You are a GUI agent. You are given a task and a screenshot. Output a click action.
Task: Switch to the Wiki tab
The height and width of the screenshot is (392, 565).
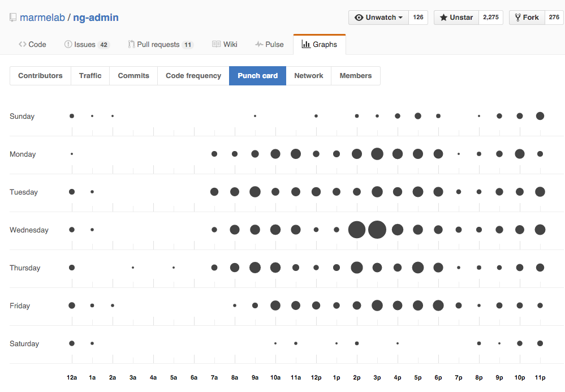(x=225, y=44)
